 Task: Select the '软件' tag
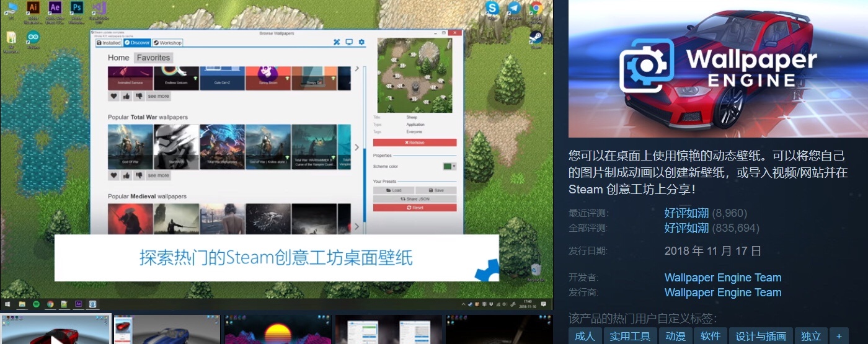pyautogui.click(x=711, y=336)
